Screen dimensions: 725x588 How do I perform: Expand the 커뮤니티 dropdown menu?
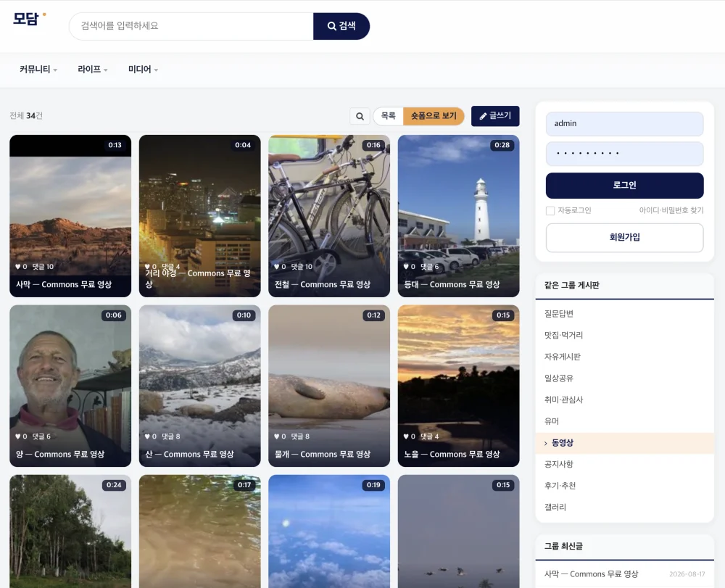38,70
